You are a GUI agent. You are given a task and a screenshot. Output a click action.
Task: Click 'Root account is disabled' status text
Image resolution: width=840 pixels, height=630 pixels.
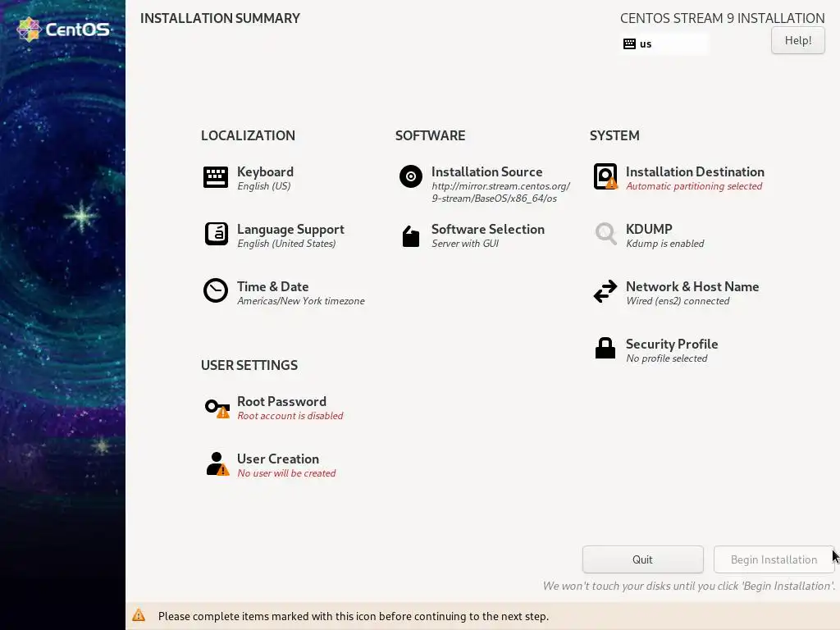(290, 416)
